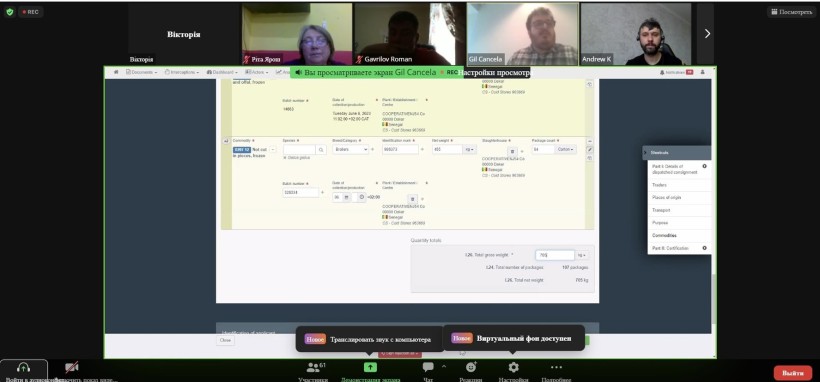Screen dimensions: 820x382
Task: Open the Реакции reactions icon
Action: point(471,367)
